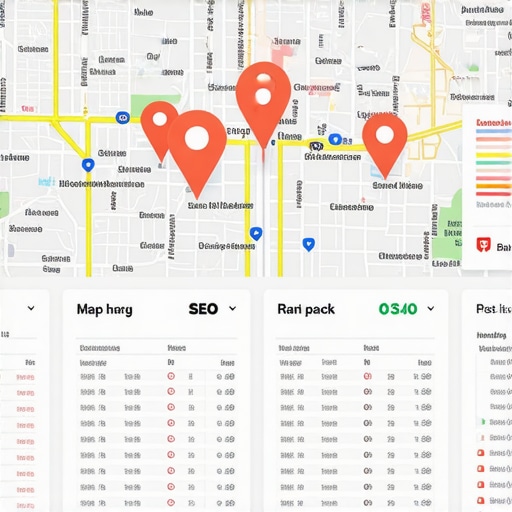Click the "Map harg" card title
Screen dimensions: 512x512
pos(104,310)
